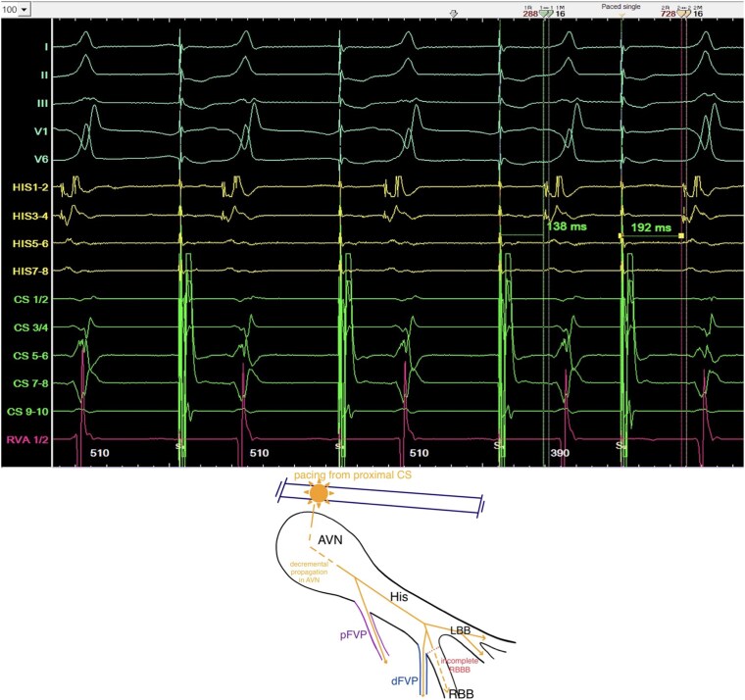Select the CS 5-6 channel label

pos(31,356)
